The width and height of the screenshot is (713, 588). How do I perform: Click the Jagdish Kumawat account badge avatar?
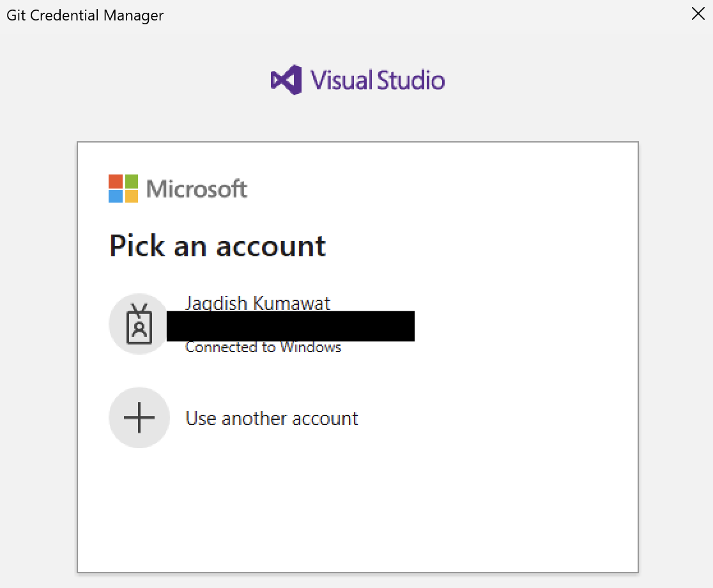click(139, 323)
